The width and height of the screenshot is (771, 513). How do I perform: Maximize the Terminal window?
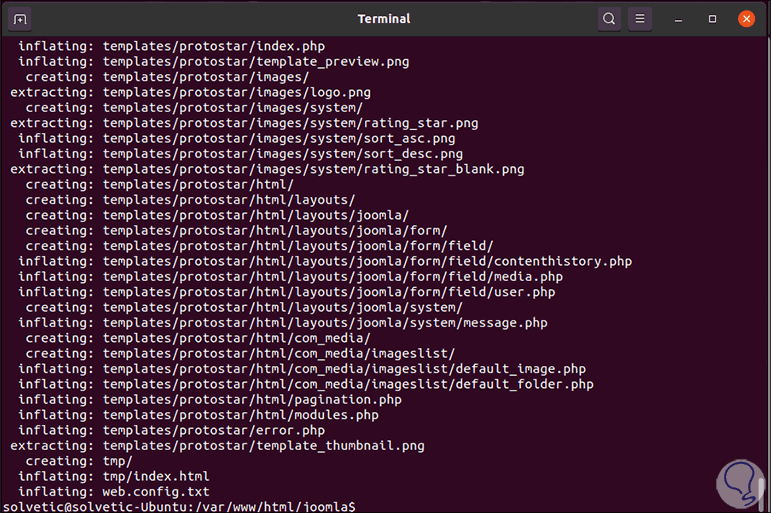click(713, 19)
